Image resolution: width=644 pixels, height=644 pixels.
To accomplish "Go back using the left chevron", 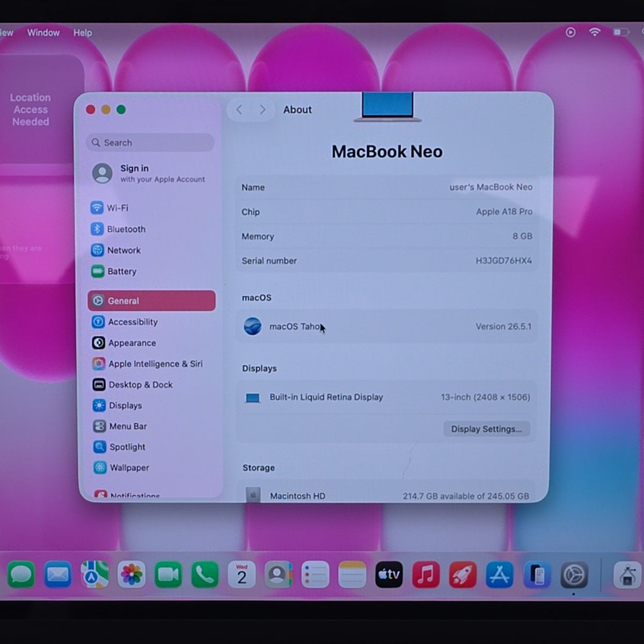I will 239,109.
